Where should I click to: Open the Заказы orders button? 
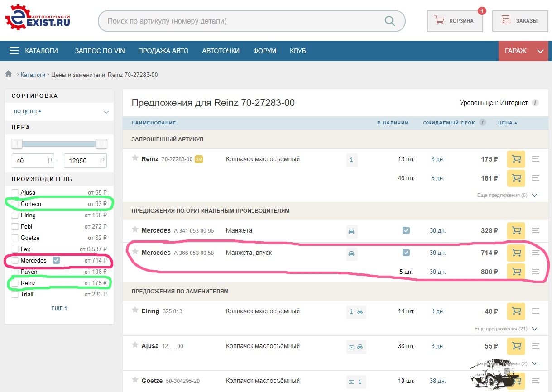520,21
